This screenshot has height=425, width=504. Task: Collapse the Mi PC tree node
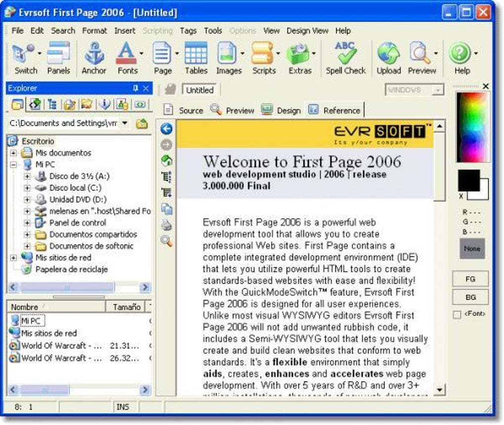point(13,165)
